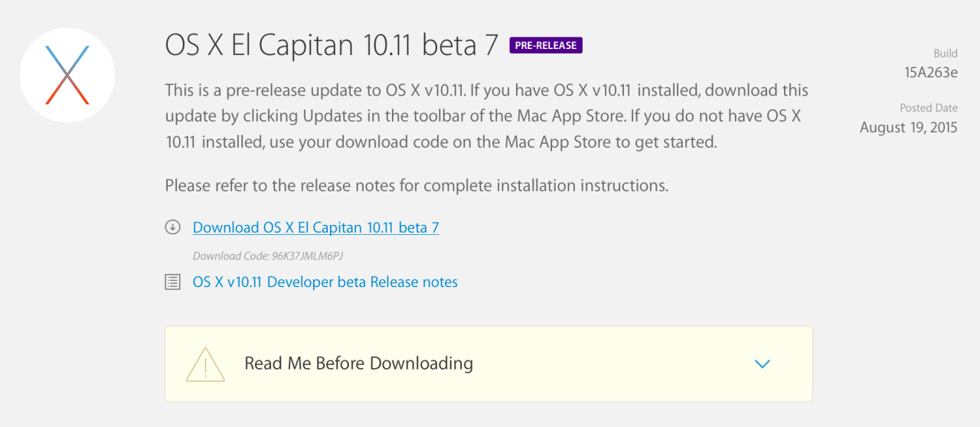980x427 pixels.
Task: Click the purple PRE-RELEASE badge
Action: click(x=546, y=46)
